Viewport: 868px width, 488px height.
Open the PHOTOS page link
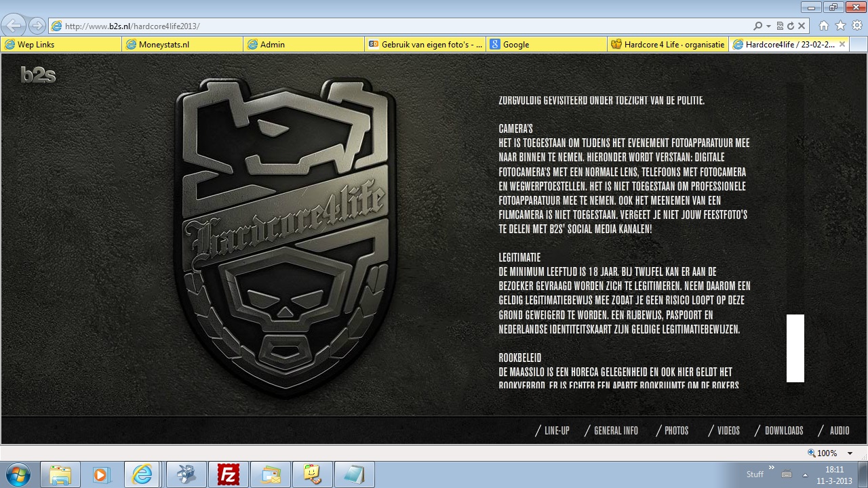(676, 430)
